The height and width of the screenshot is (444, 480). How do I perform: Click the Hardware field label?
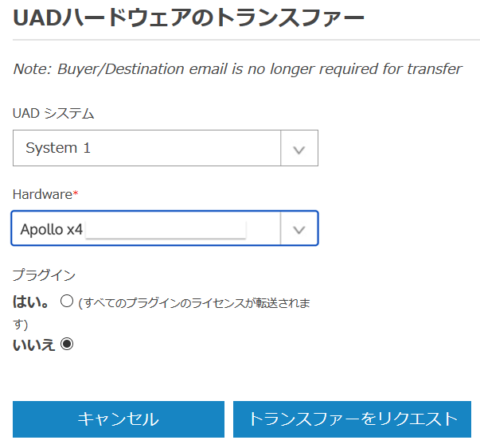pos(42,194)
